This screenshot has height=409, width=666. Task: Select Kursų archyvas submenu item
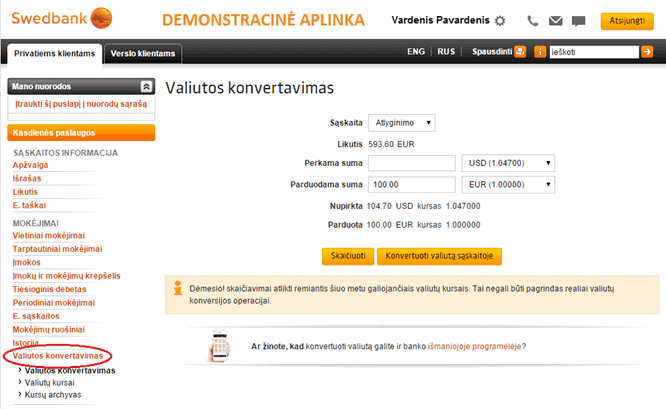tap(53, 395)
